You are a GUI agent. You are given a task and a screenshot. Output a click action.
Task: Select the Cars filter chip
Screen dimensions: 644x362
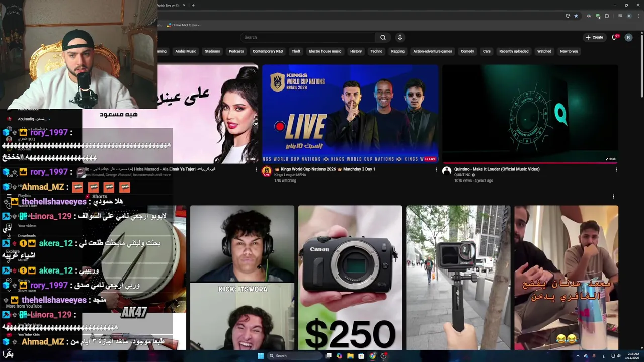point(487,51)
